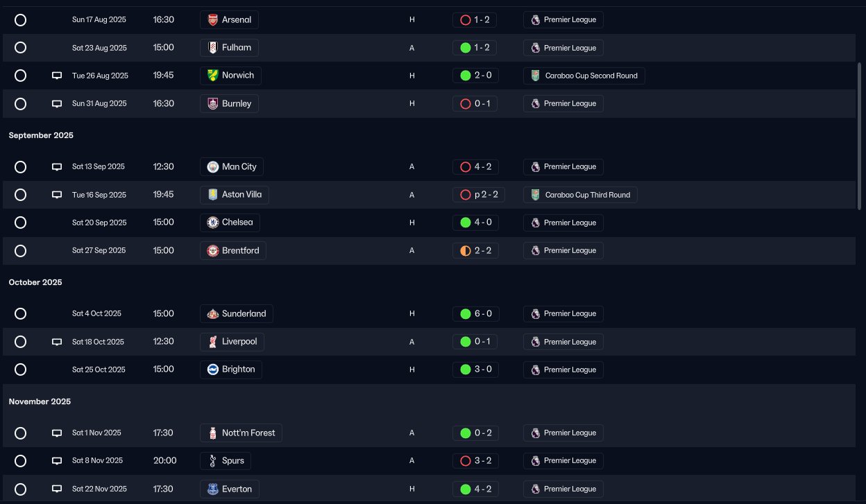Click the Liverpool crest icon
The height and width of the screenshot is (504, 866).
(x=213, y=342)
